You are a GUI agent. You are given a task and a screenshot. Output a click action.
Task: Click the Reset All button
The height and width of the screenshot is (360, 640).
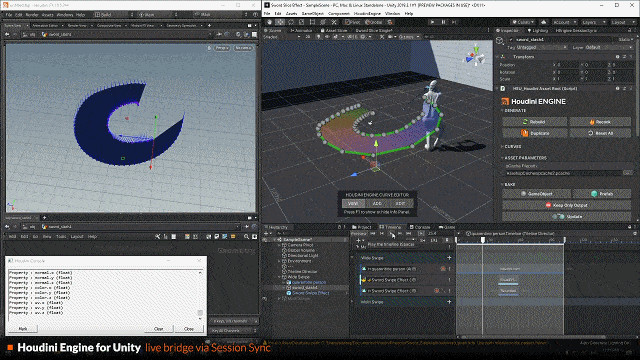point(600,133)
